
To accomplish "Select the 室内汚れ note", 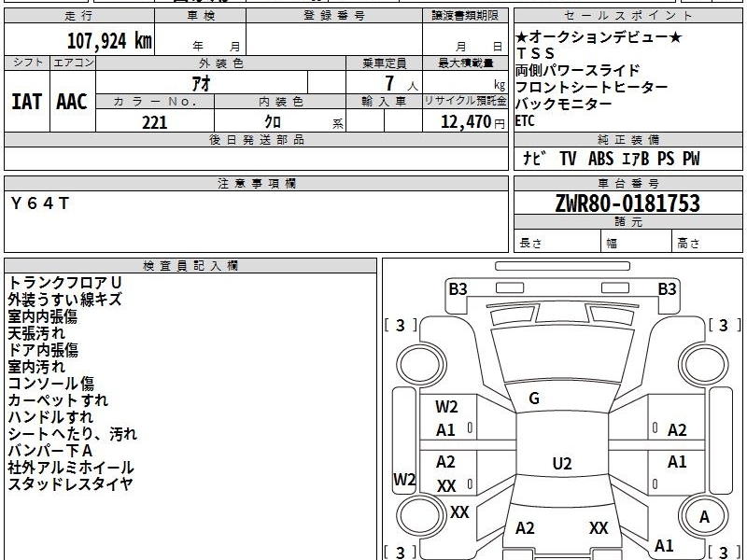I will click(36, 367).
